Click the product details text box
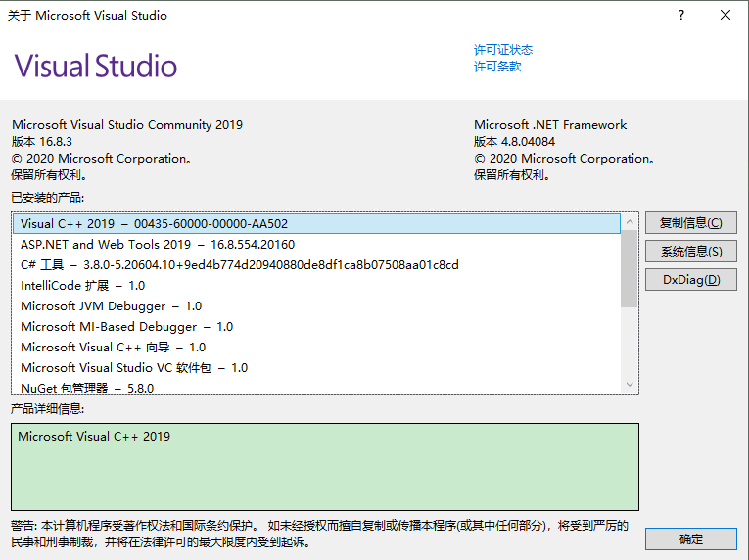749x560 pixels. pyautogui.click(x=325, y=466)
